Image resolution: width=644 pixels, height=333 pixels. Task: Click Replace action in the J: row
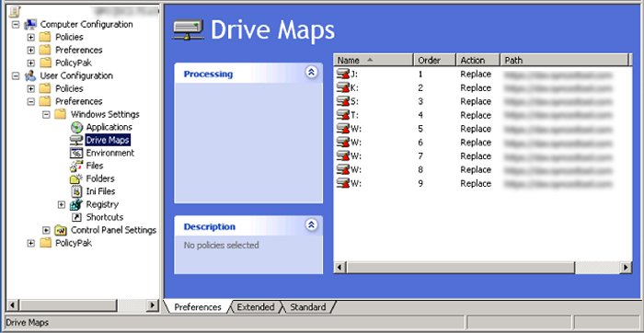[x=476, y=75]
